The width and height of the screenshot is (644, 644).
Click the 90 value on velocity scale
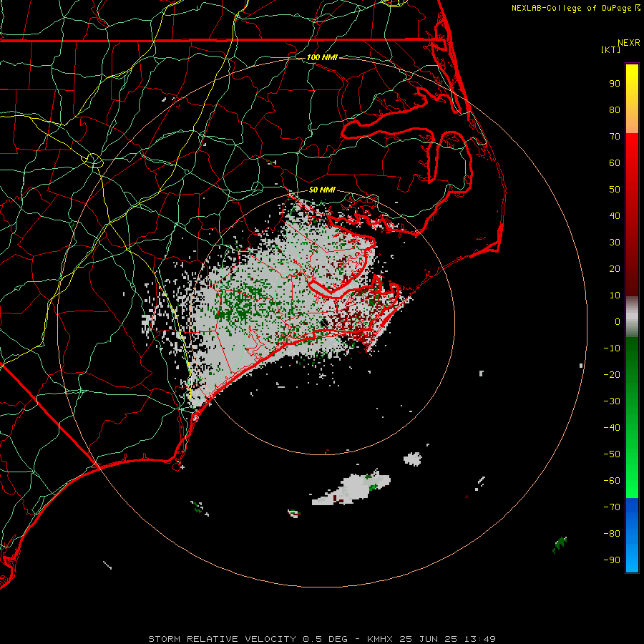(615, 84)
